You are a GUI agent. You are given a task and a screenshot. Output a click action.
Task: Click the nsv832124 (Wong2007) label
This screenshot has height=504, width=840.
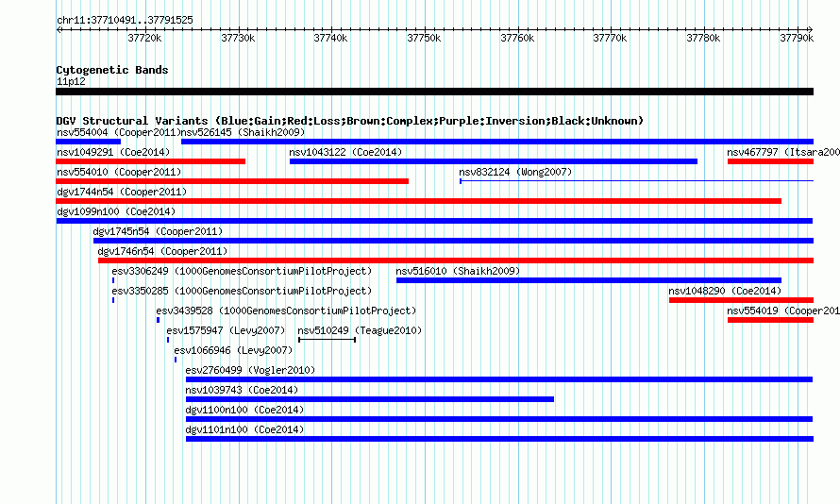515,172
